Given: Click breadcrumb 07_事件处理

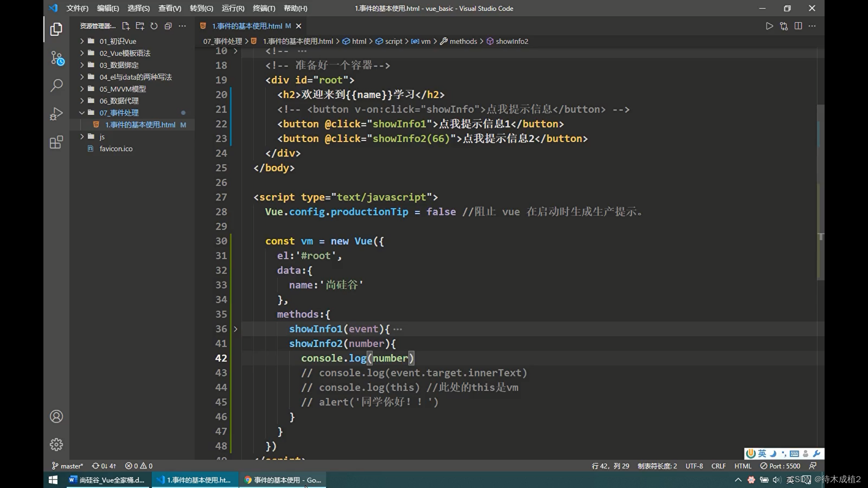Looking at the screenshot, I should coord(222,41).
